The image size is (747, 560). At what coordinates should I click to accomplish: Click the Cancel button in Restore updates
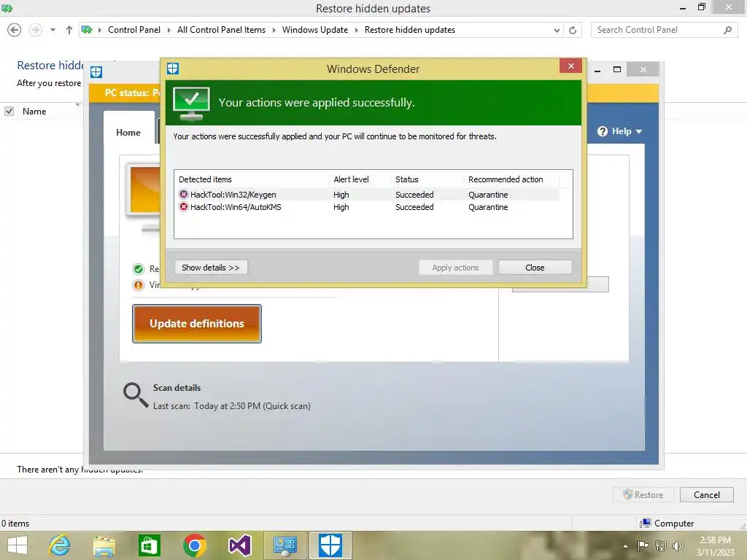706,495
